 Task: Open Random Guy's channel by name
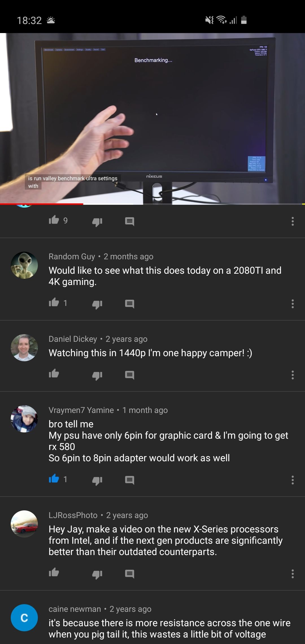click(72, 256)
